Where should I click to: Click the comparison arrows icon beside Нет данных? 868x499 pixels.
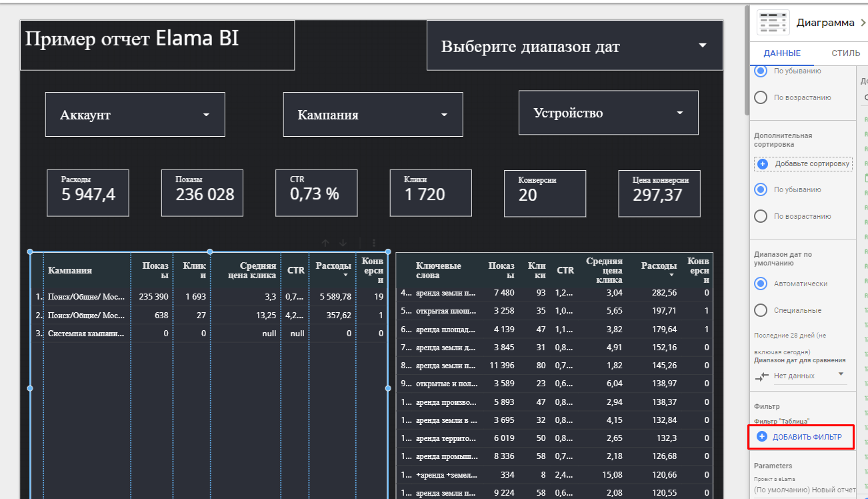pyautogui.click(x=761, y=376)
